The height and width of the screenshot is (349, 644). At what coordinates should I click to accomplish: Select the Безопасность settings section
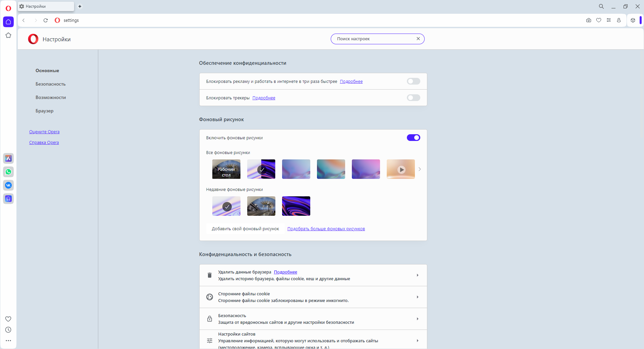click(x=51, y=84)
